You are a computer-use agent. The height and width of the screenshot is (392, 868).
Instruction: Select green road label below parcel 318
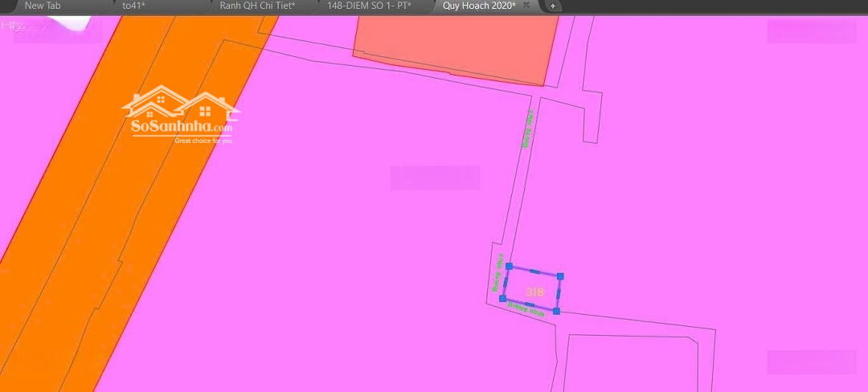pos(526,309)
